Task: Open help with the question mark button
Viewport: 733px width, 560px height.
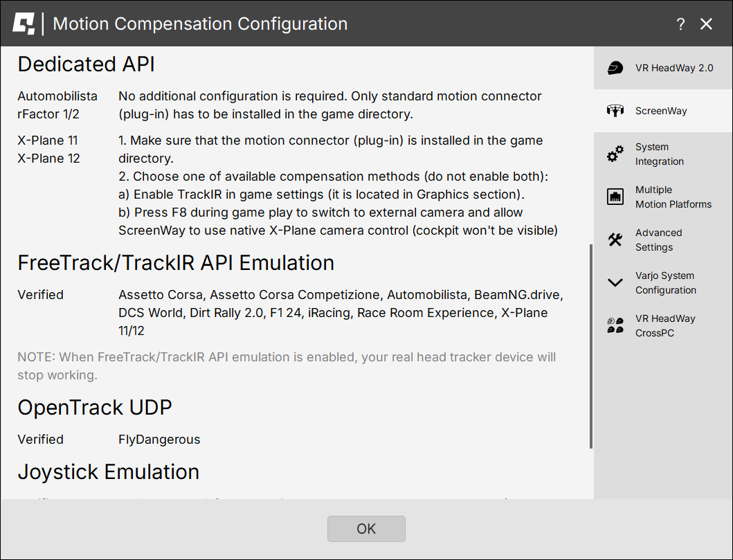Action: coord(680,24)
